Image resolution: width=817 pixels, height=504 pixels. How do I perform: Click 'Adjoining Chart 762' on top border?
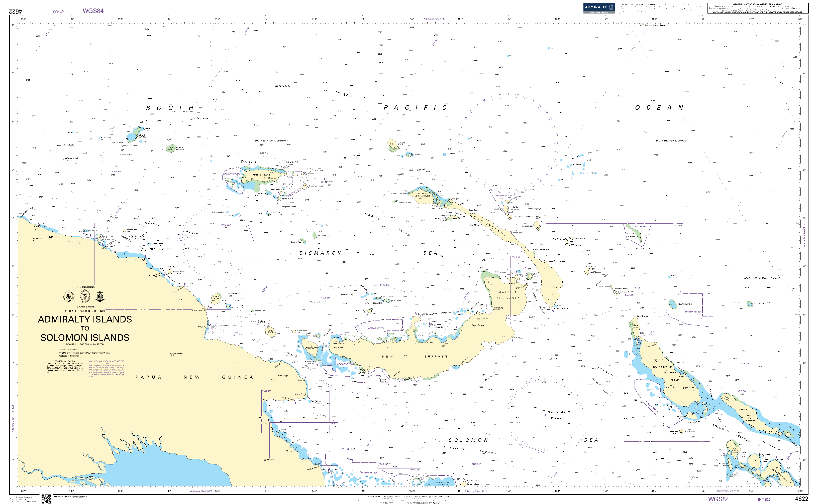[434, 19]
